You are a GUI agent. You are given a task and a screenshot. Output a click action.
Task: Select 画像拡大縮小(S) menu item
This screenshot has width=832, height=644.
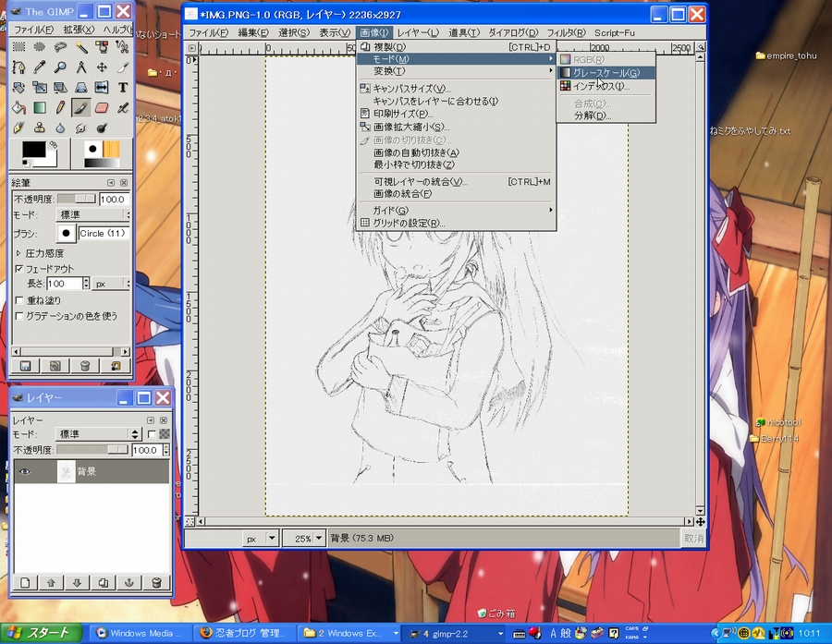pyautogui.click(x=457, y=127)
